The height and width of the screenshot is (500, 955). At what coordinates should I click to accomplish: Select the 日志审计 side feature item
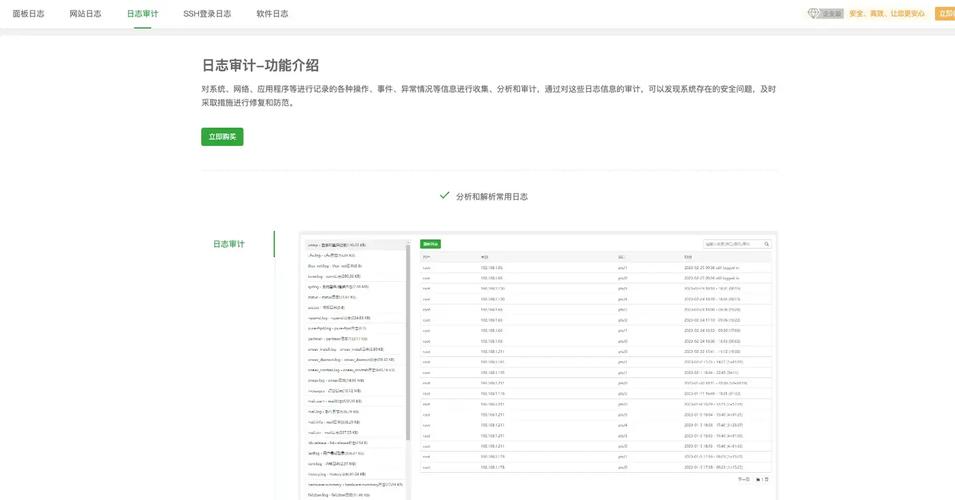point(229,244)
